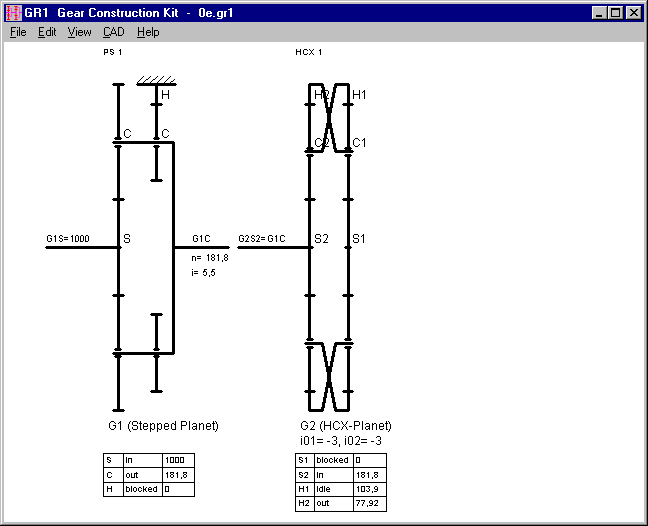Open the View menu
This screenshot has height=526, width=648.
pos(79,32)
